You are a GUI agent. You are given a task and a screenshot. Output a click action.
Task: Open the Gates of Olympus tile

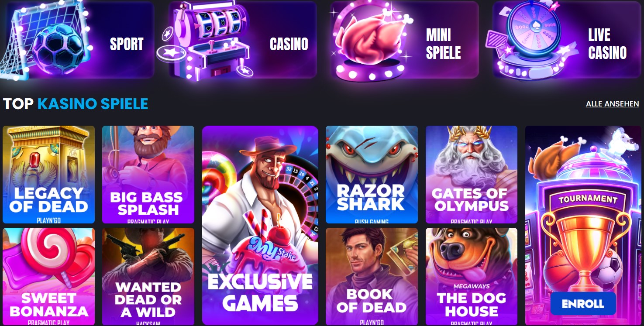[472, 175]
